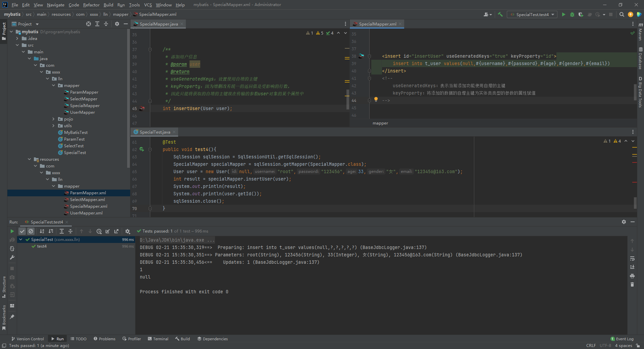Click the Build Project hammer icon
This screenshot has height=349, width=644.
(500, 14)
